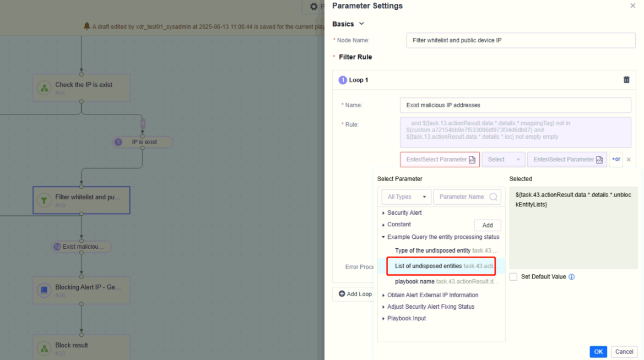Delete Loop 1 with trash icon
This screenshot has height=360, width=644.
coord(626,80)
